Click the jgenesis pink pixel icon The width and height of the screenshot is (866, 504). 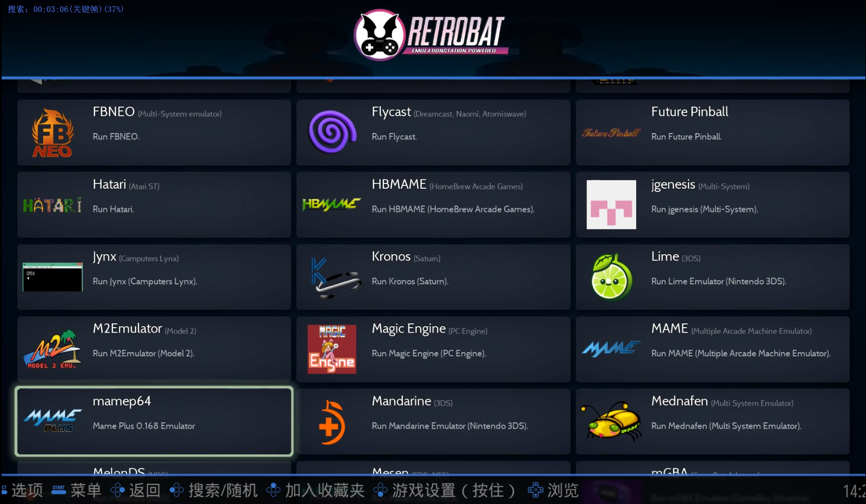[611, 204]
